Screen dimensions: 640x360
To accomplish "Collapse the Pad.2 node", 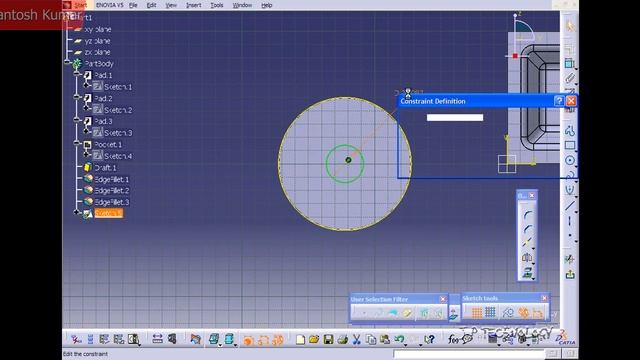I will [x=77, y=97].
